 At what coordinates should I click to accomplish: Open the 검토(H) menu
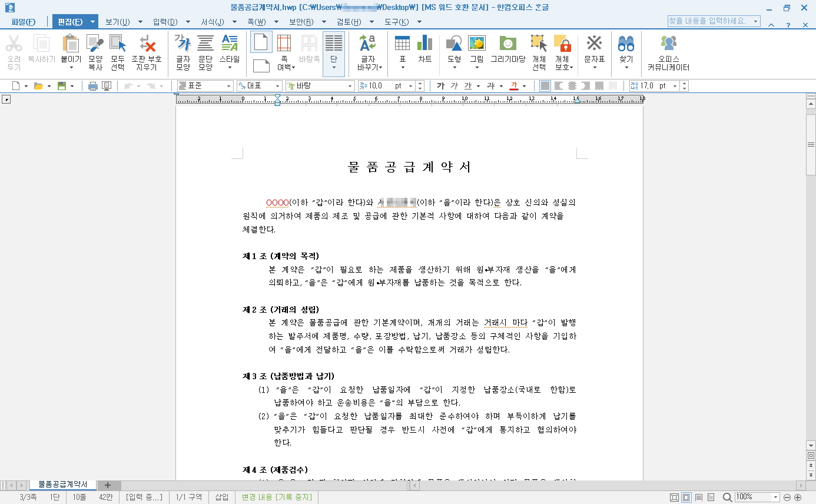[x=349, y=22]
